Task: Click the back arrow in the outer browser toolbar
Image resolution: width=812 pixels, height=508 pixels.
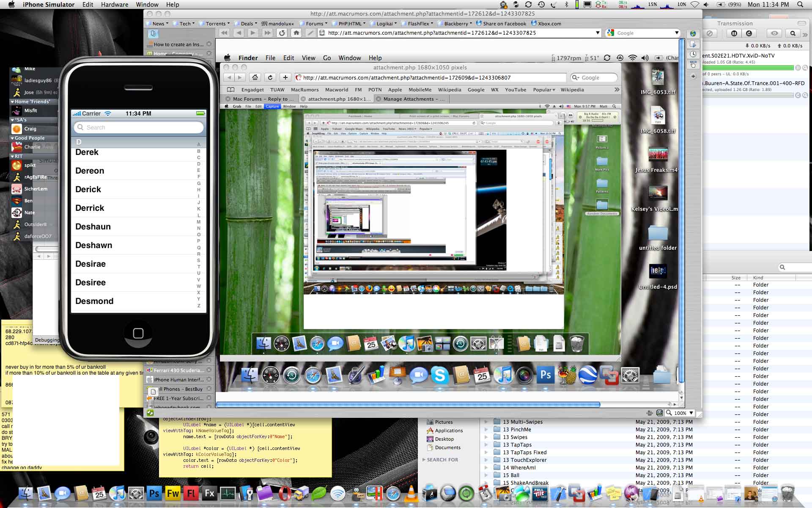Action: click(x=239, y=33)
